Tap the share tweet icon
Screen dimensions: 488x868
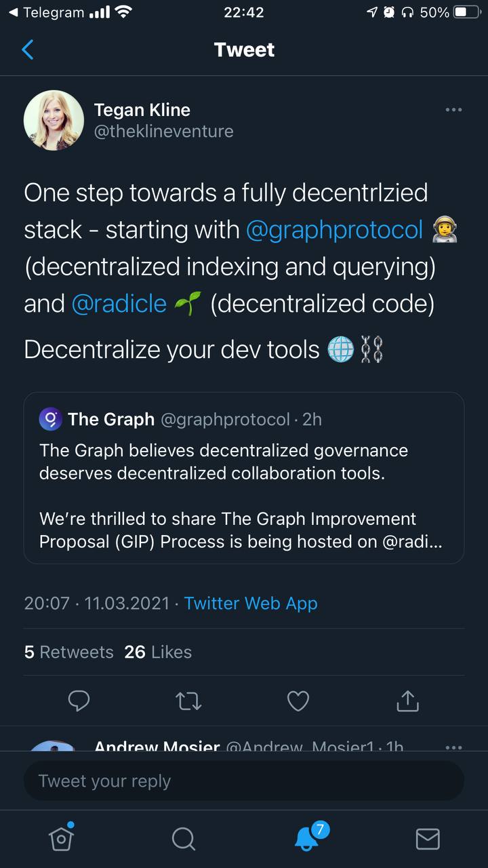[x=407, y=701]
